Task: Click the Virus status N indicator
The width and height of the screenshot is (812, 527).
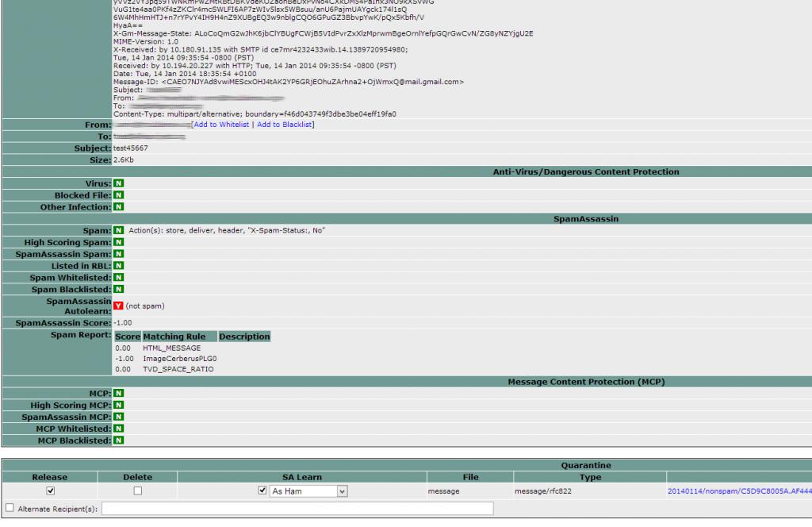Action: (x=119, y=183)
